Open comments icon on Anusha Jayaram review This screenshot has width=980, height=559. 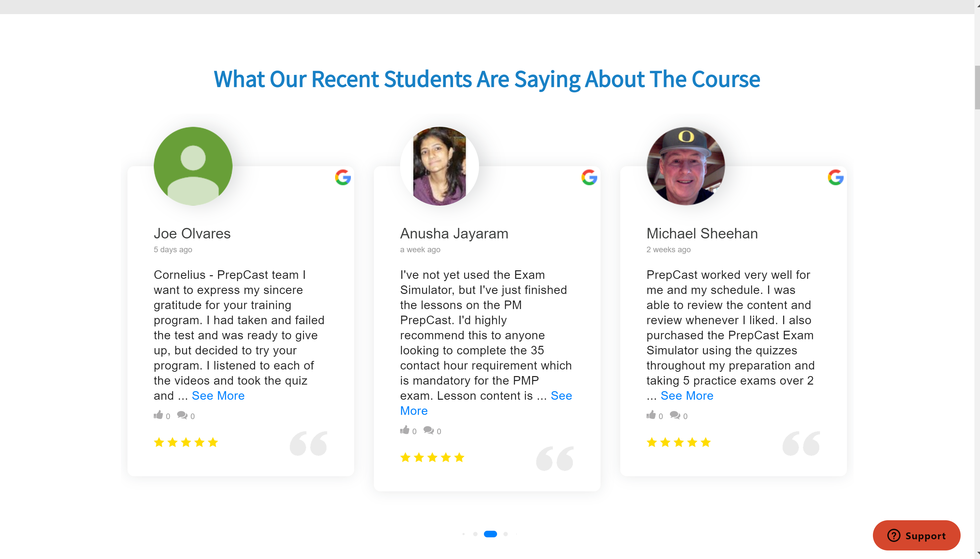click(428, 430)
